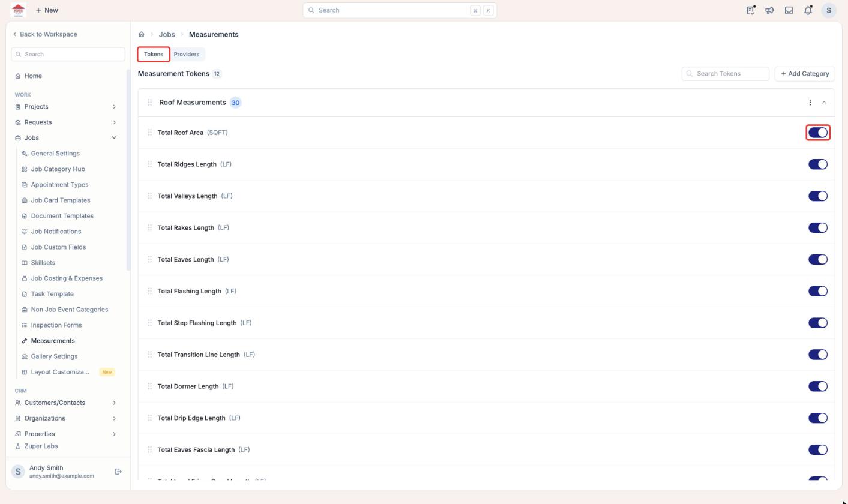
Task: Expand Organizations in sidebar
Action: (114, 419)
